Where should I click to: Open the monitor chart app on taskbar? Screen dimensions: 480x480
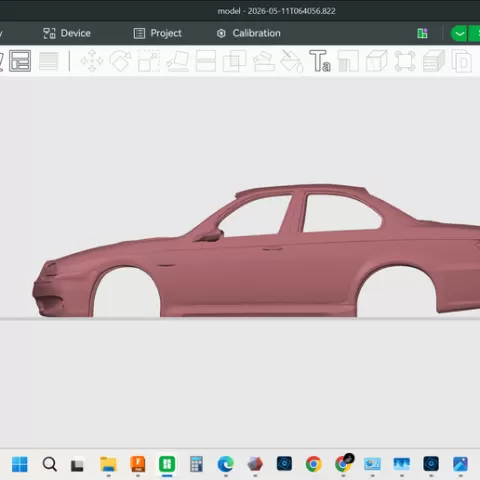point(372,464)
